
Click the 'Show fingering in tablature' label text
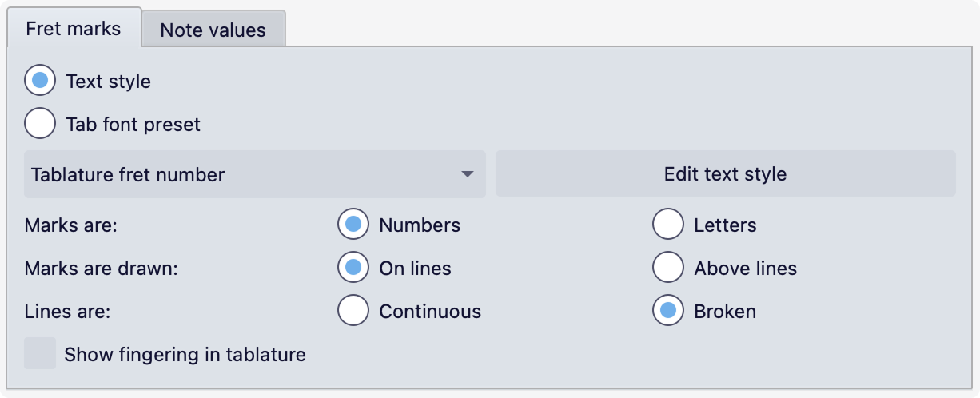tap(185, 354)
